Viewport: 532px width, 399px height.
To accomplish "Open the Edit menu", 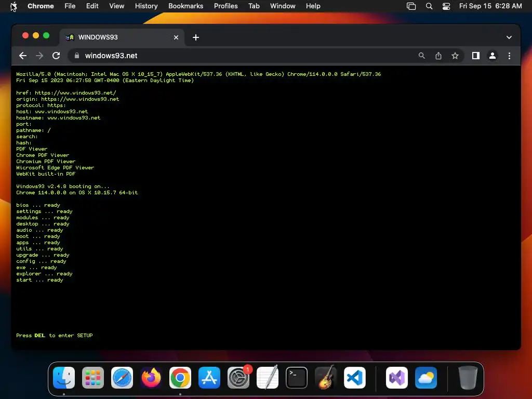I will [x=92, y=6].
